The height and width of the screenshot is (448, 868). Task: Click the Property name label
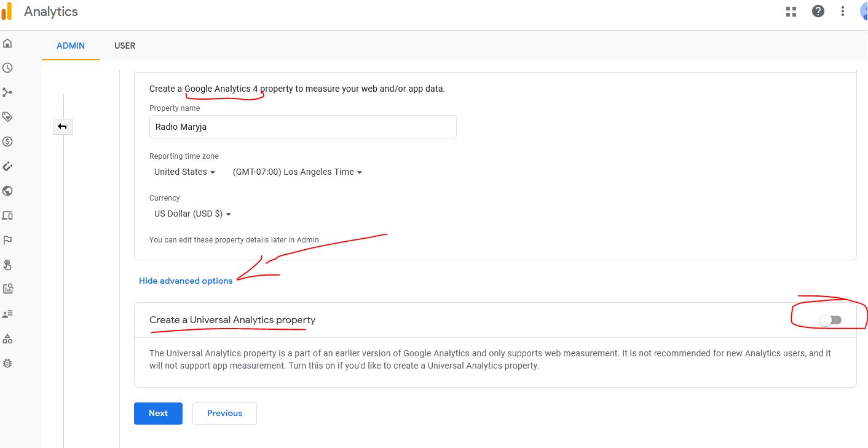(x=175, y=108)
